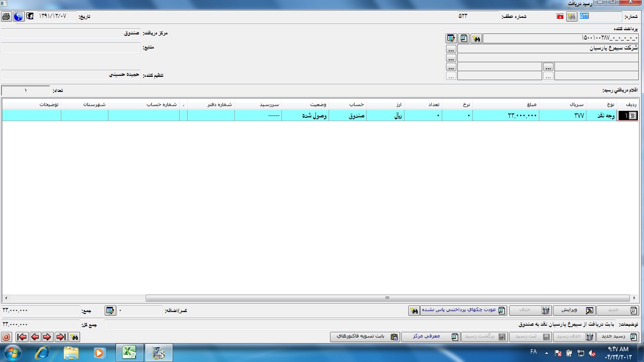The height and width of the screenshot is (362, 644).
Task: Click the تنظیم کننده field showing حمیده حسینی
Action: [x=71, y=75]
